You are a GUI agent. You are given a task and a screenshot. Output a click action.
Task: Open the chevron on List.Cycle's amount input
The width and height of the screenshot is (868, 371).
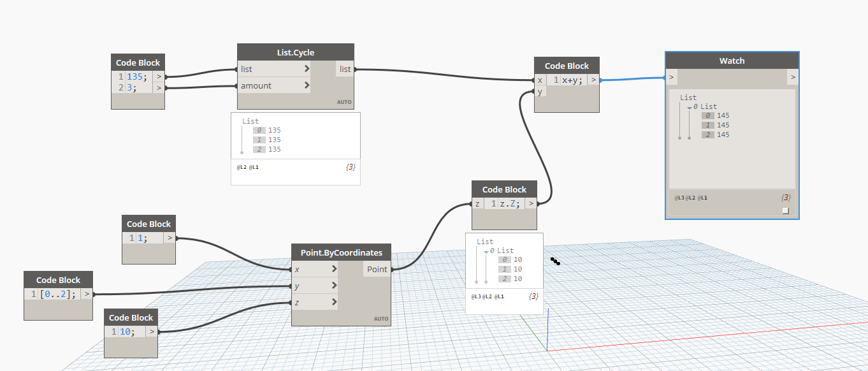click(x=307, y=85)
